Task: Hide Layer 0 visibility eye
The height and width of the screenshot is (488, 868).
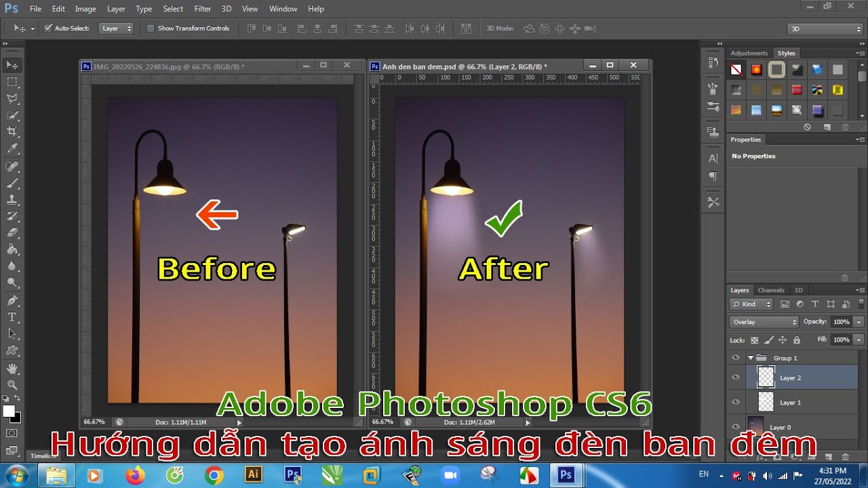Action: coord(736,427)
